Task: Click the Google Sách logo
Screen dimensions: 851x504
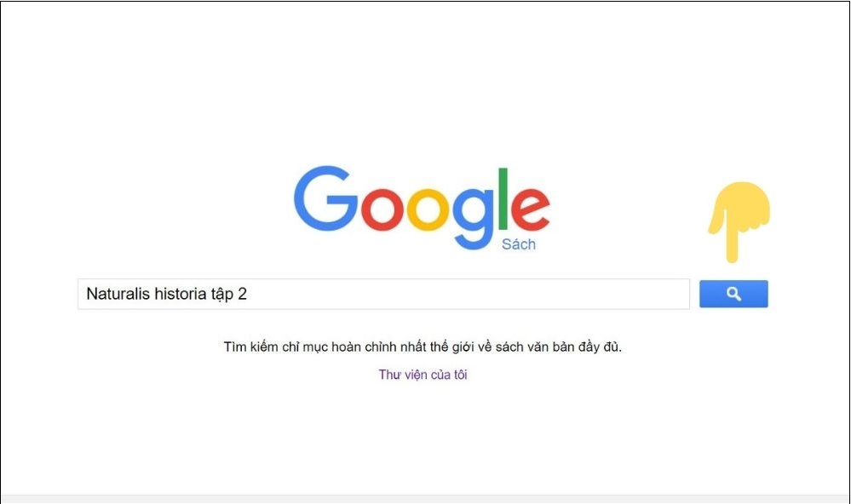Action: click(422, 208)
